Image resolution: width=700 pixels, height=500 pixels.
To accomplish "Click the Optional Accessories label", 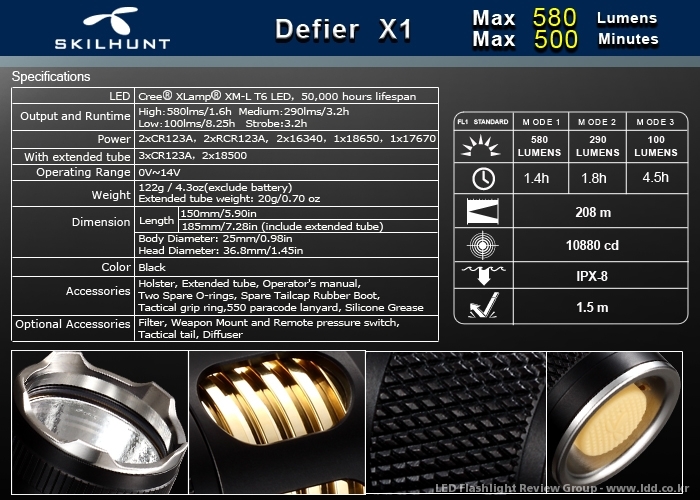I will 73,324.
